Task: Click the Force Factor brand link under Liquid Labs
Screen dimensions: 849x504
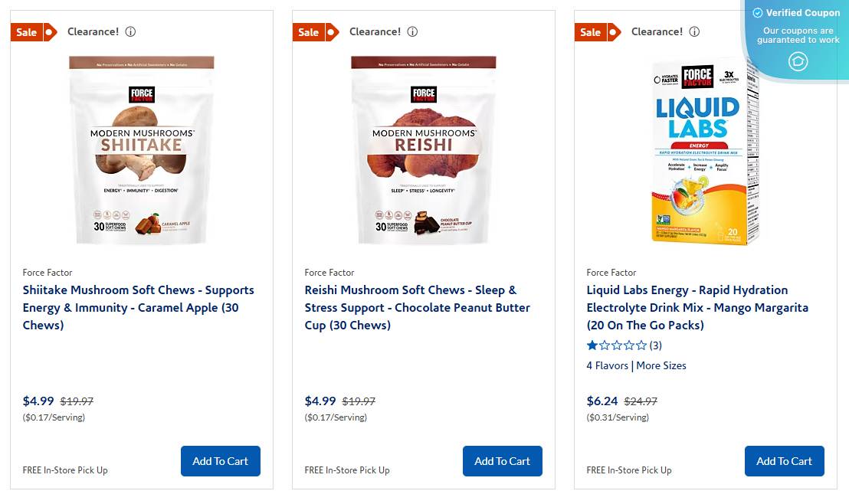Action: [611, 273]
